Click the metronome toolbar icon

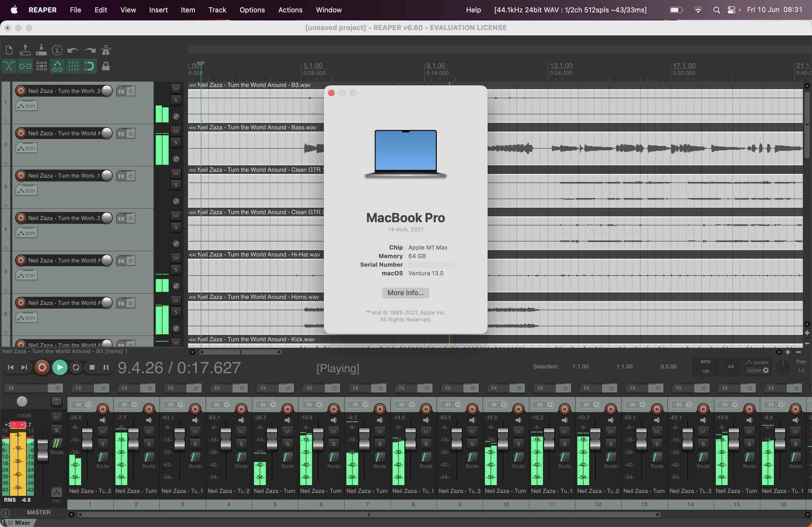click(106, 50)
